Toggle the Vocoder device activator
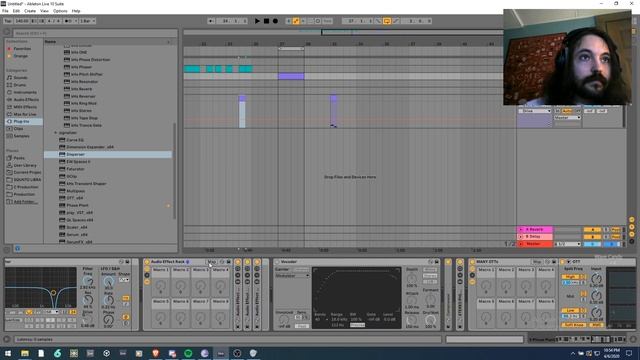Screen dimensions: 640x360 [277, 262]
